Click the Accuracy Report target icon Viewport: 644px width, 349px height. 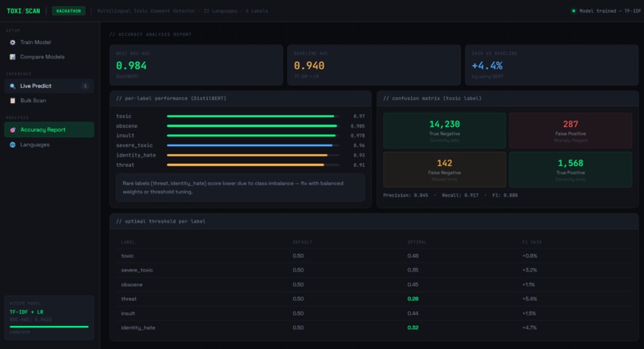click(x=12, y=129)
